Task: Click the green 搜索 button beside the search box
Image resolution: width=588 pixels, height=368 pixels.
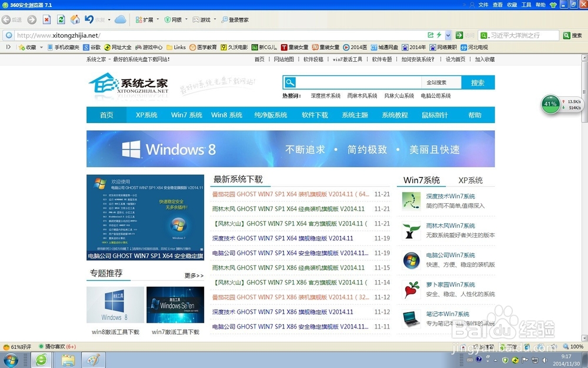Action: (x=573, y=35)
